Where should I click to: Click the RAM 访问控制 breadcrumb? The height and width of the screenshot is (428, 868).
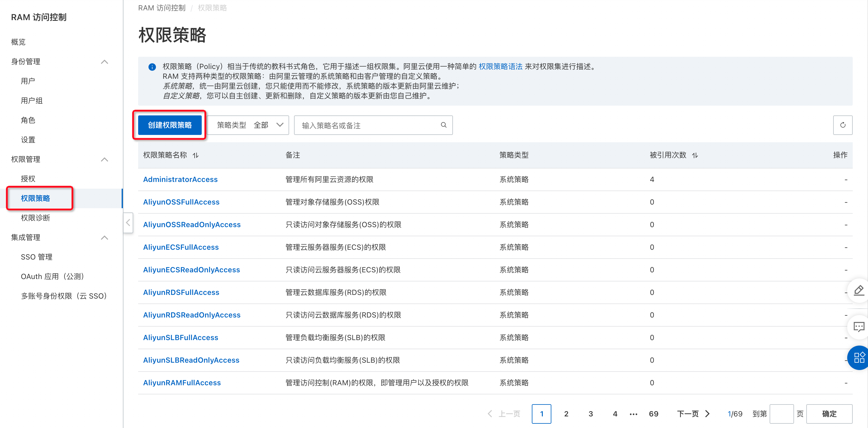(x=162, y=8)
